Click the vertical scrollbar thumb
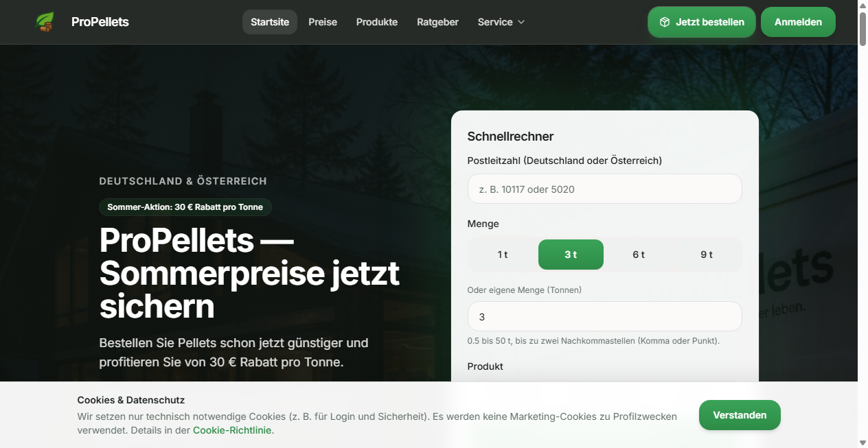 pyautogui.click(x=863, y=29)
